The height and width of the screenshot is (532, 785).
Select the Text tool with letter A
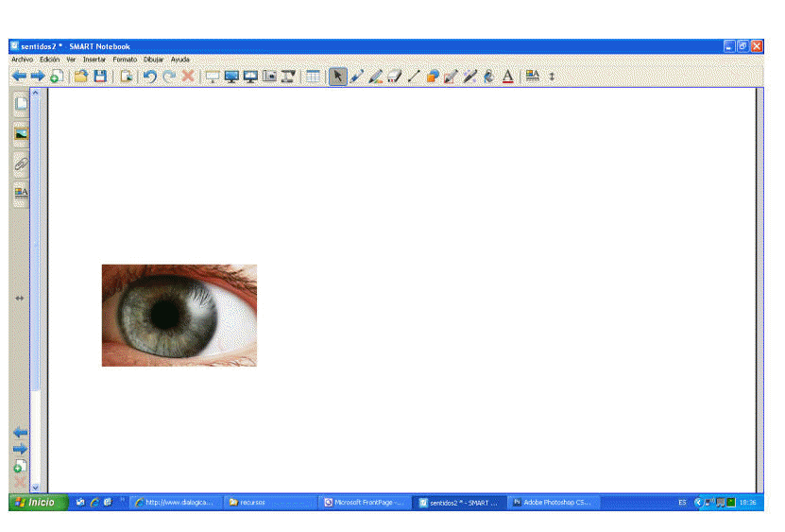click(x=507, y=77)
